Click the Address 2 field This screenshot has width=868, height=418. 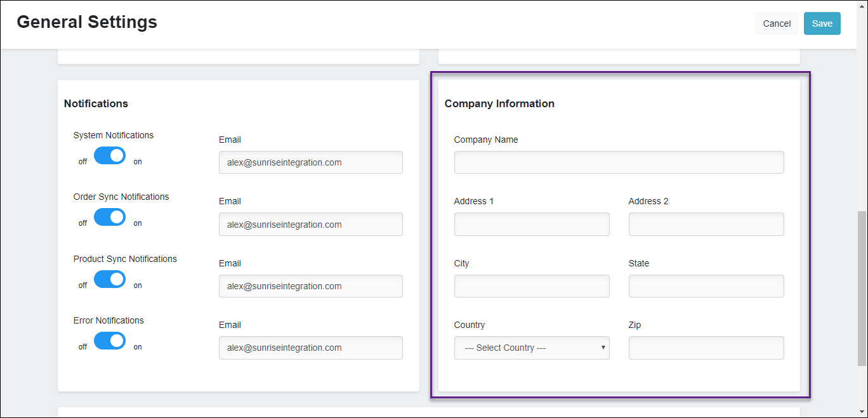[x=706, y=224]
